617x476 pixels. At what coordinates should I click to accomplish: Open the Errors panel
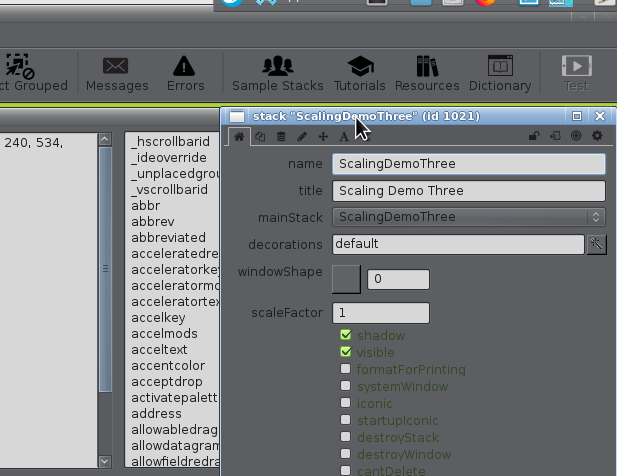(185, 74)
